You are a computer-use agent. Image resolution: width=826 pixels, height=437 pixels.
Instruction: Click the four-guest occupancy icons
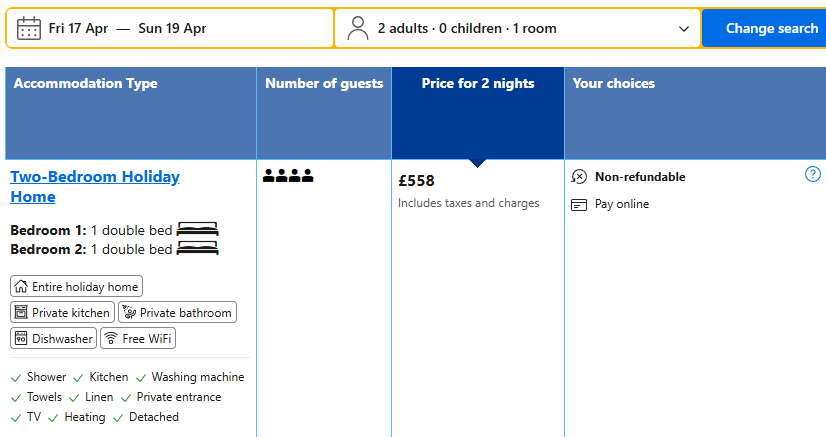(288, 177)
